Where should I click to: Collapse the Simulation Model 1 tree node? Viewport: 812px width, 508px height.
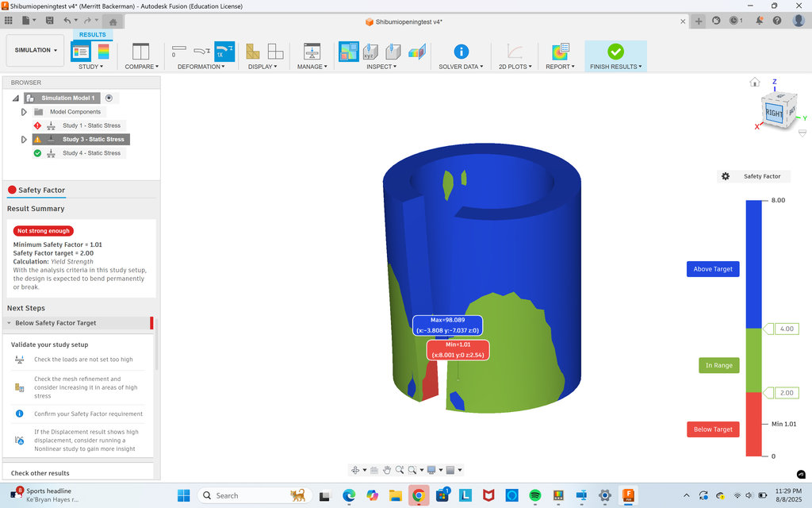[x=16, y=98]
